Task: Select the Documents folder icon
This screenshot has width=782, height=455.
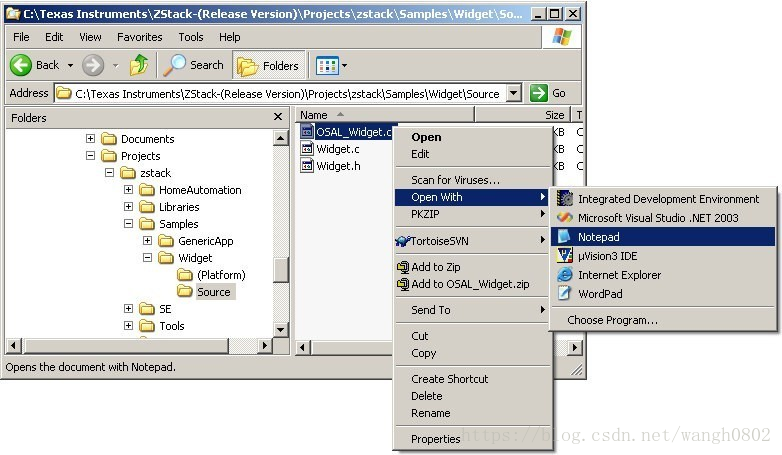Action: [x=109, y=139]
